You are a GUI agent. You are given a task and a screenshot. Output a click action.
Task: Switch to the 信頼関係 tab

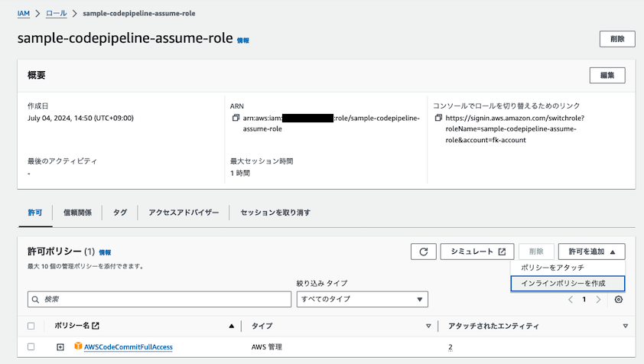[77, 212]
